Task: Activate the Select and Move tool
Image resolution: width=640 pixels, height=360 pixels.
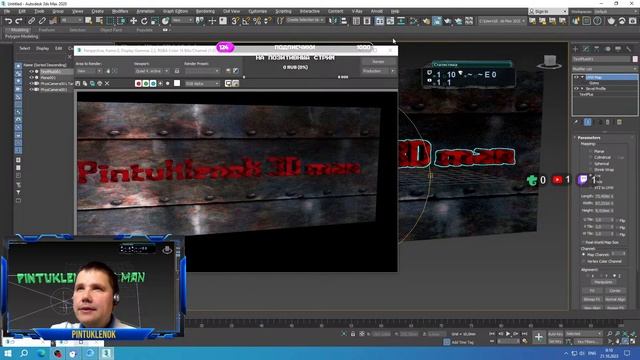Action: tap(133, 21)
